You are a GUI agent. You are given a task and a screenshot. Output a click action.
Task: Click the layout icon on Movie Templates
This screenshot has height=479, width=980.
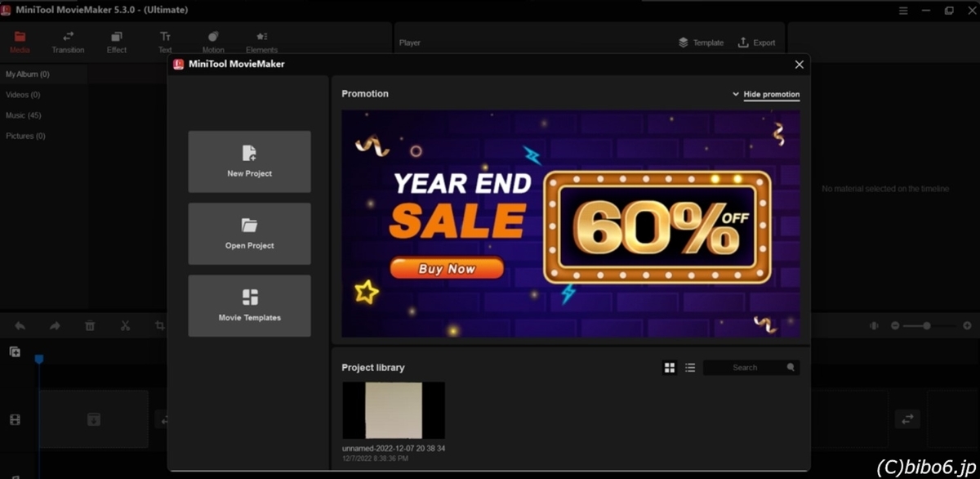point(250,297)
